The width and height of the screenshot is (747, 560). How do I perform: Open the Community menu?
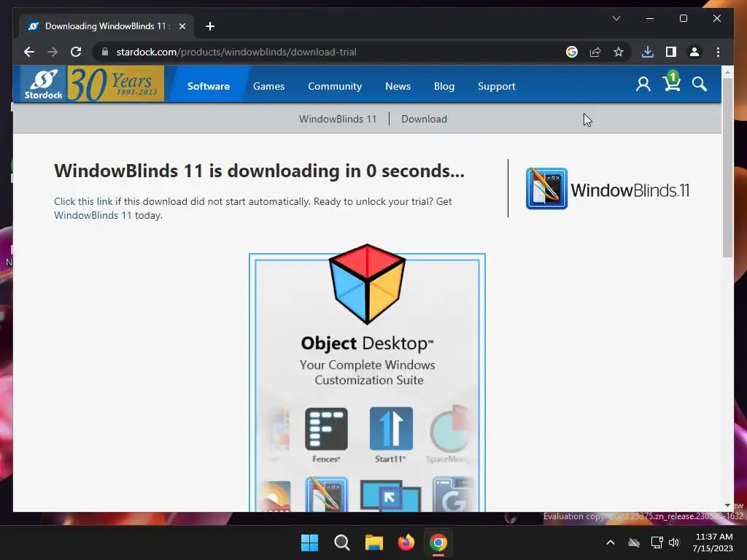coord(334,86)
